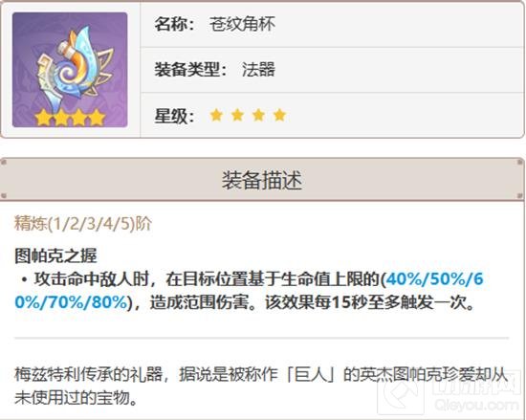Click the 精炼(1/2/3/4/5)阶 refinement text
Viewport: 526px width, 420px height.
pos(83,224)
